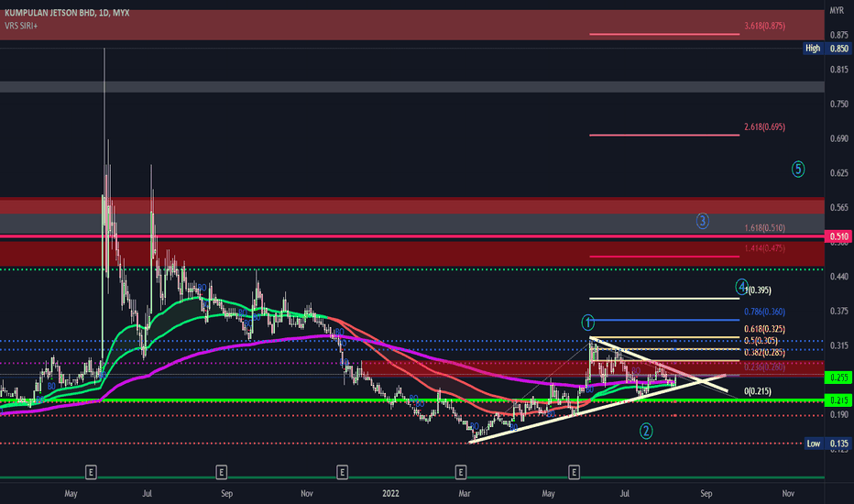Select the green 0.255 price label
This screenshot has height=504, width=854.
point(838,377)
